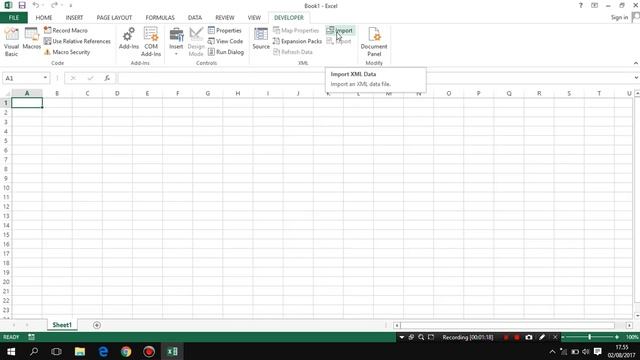Open Action Center notifications

coord(598,351)
